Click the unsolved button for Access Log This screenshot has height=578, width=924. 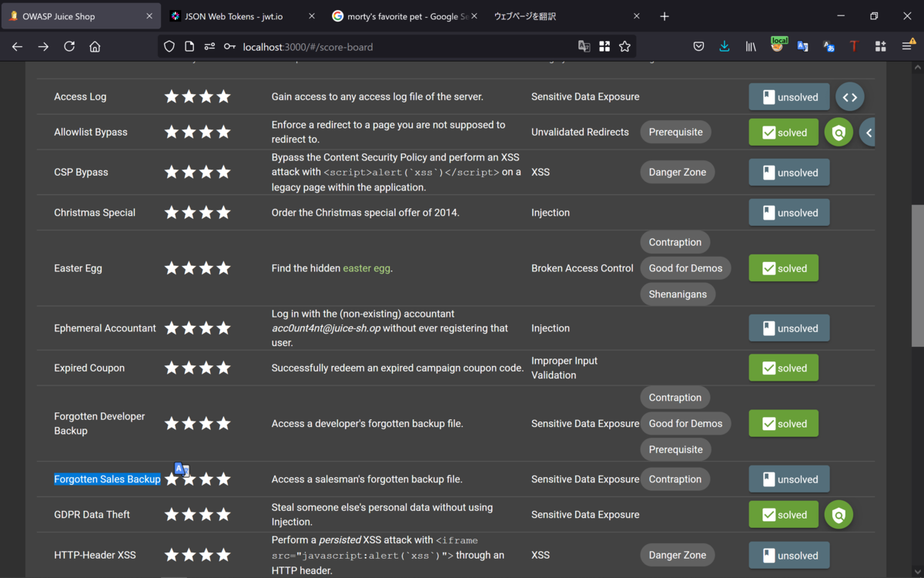pyautogui.click(x=789, y=97)
